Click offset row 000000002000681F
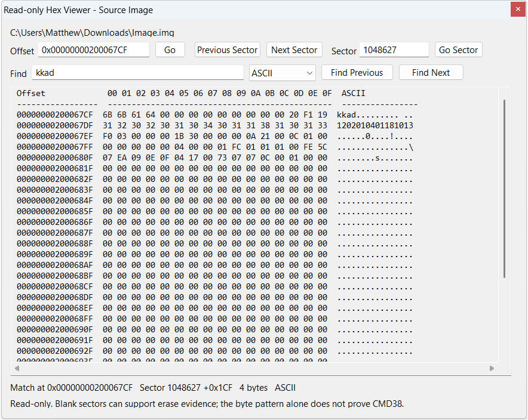Screen dimensions: 528x420 tap(215, 168)
